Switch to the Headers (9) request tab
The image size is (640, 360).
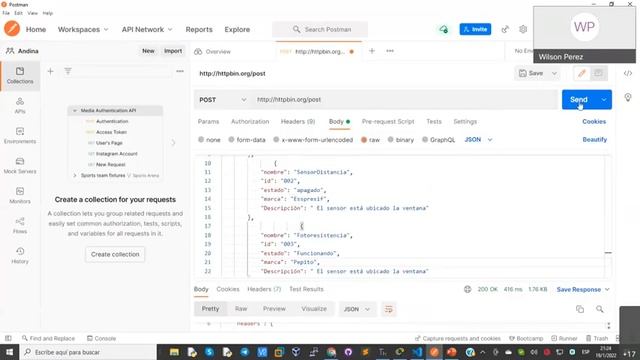click(298, 122)
